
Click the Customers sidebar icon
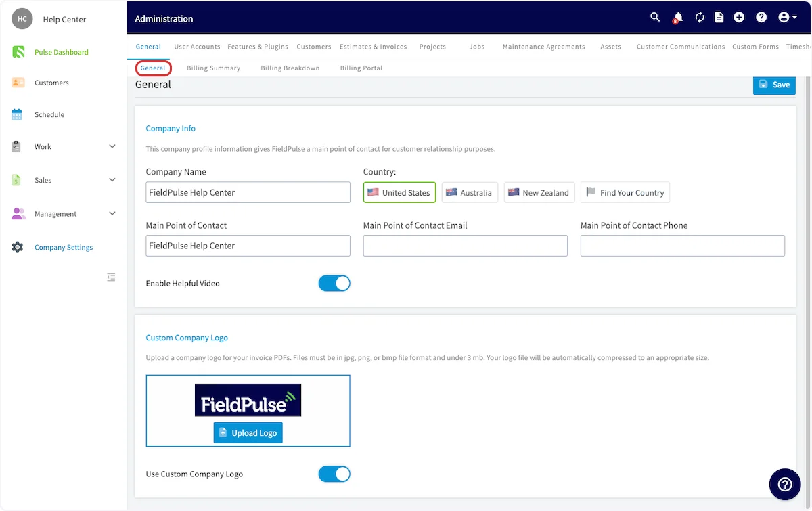[18, 83]
